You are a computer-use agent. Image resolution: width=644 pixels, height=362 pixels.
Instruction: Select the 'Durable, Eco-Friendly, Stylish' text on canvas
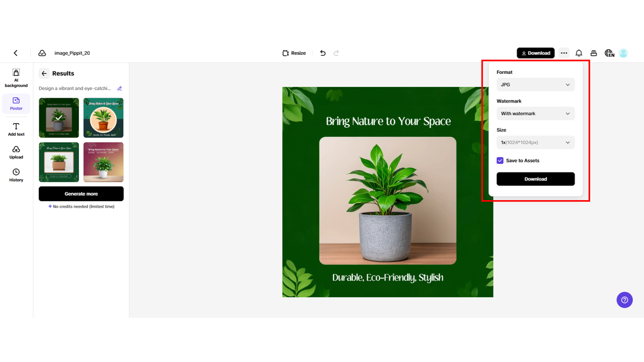pyautogui.click(x=388, y=278)
